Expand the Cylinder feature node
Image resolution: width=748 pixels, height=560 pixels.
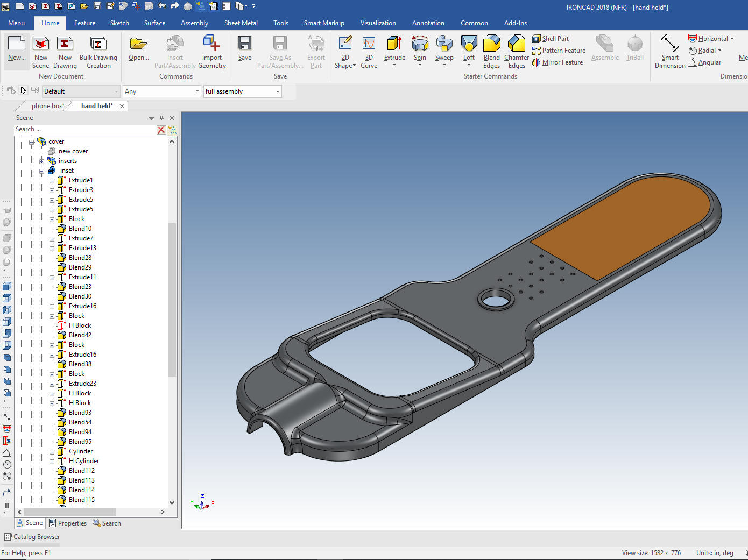coord(52,452)
